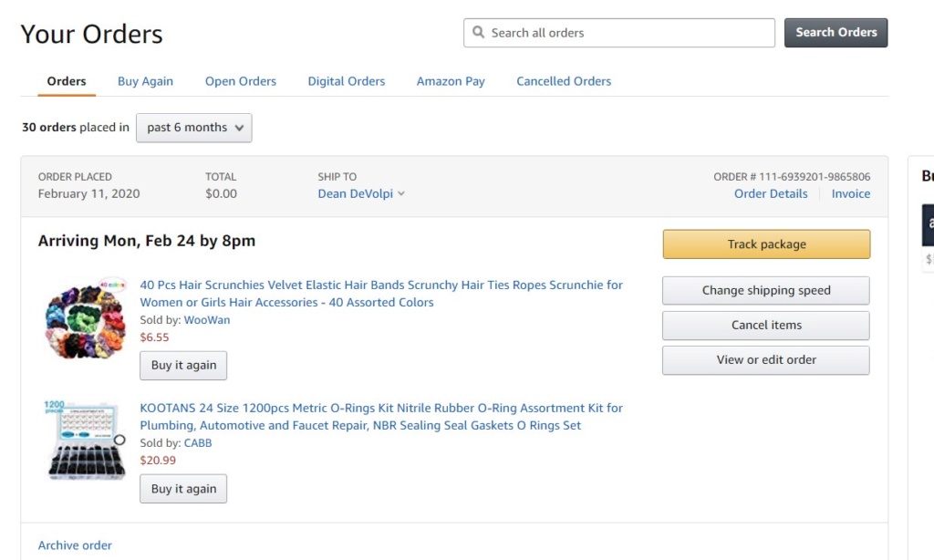Click the Cancel items button
The height and width of the screenshot is (560, 934).
pos(766,326)
